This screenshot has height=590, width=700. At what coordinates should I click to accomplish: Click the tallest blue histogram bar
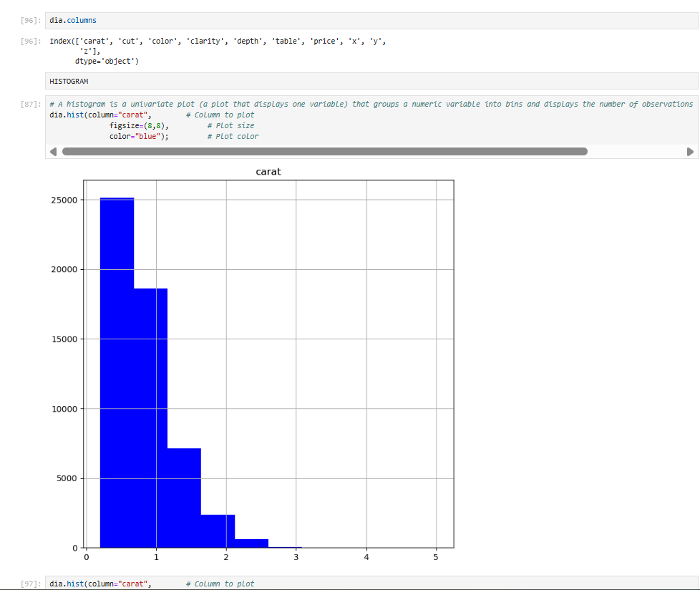point(117,372)
